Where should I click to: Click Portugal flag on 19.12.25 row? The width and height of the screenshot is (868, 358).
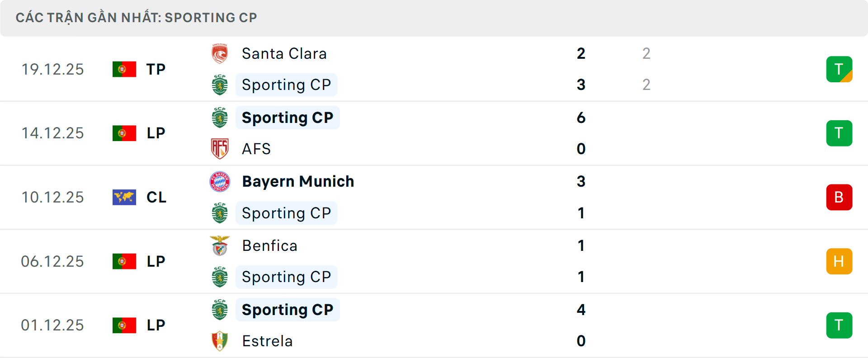click(124, 69)
